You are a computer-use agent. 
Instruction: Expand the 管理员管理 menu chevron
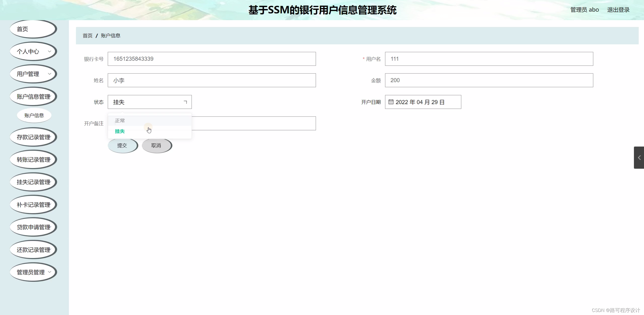coord(50,272)
